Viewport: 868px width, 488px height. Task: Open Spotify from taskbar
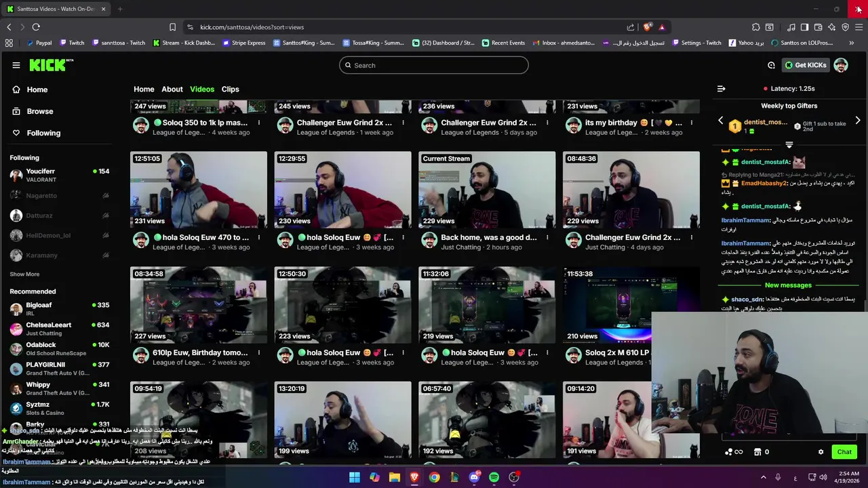494,477
